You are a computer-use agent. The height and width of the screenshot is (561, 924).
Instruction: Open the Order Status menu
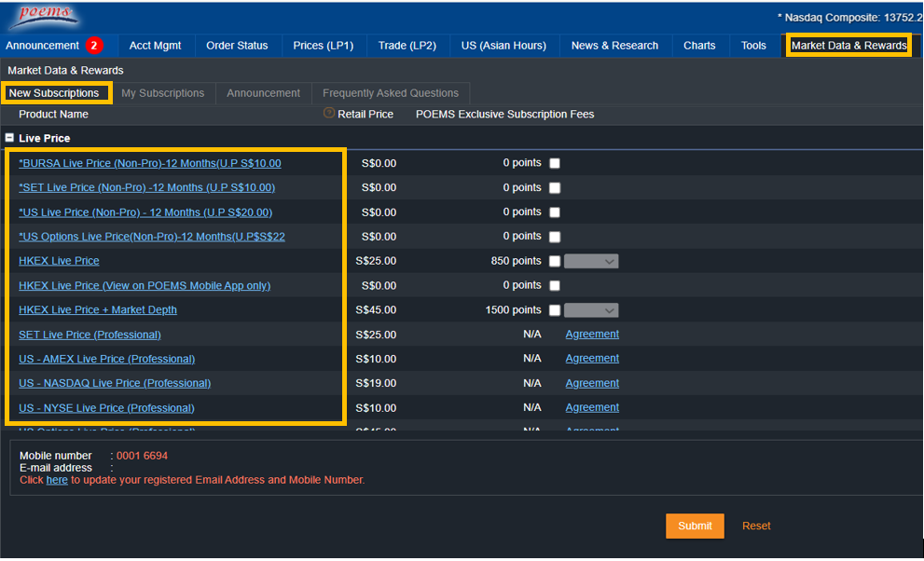click(x=237, y=46)
